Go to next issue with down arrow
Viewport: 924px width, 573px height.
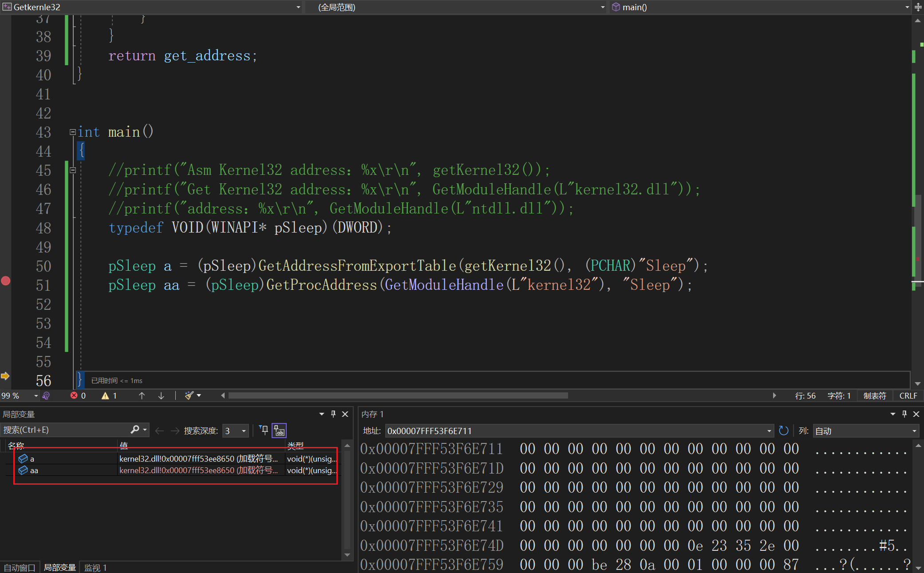tap(161, 395)
